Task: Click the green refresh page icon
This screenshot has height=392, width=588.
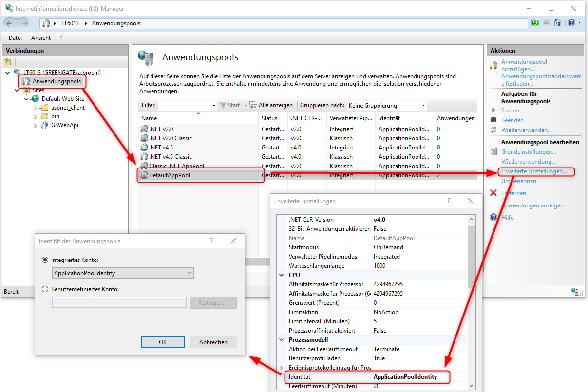Action: click(x=536, y=23)
